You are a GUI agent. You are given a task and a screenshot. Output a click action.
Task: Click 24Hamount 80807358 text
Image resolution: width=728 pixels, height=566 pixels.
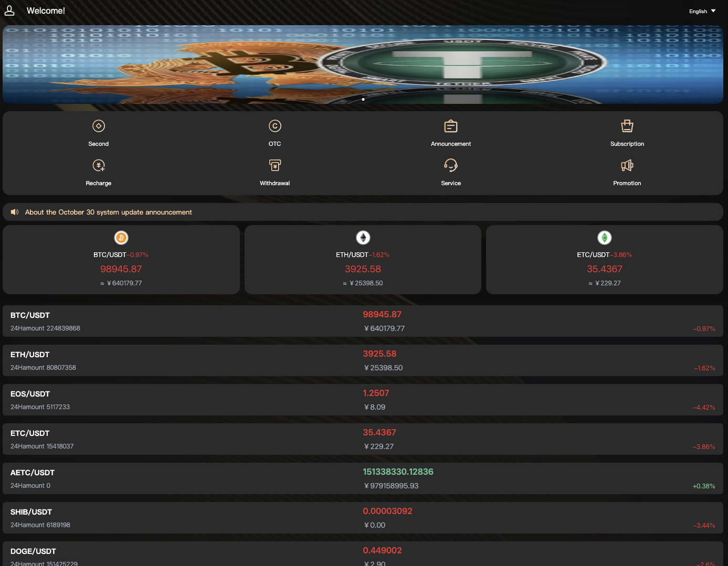coord(43,368)
